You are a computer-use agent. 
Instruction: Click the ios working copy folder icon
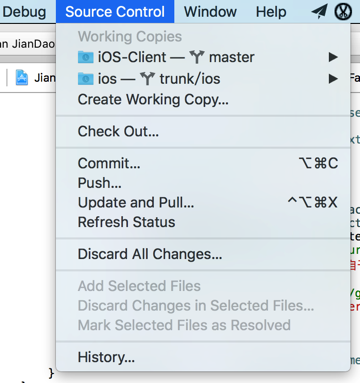coord(86,79)
